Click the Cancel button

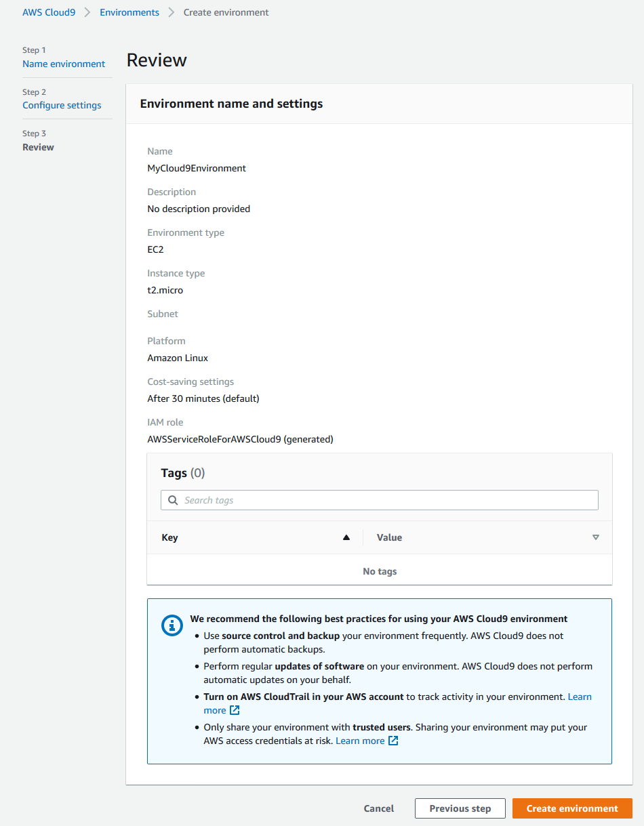point(379,808)
